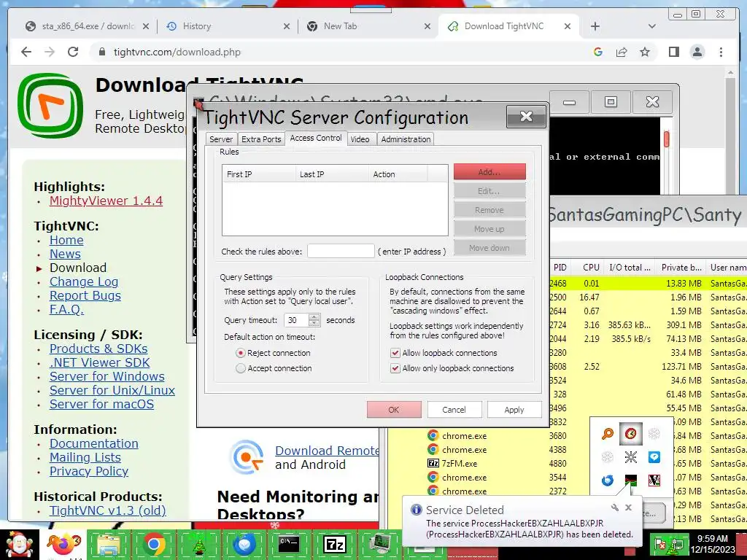Click the red clock tray icon
The width and height of the screenshot is (747, 560).
click(x=631, y=434)
